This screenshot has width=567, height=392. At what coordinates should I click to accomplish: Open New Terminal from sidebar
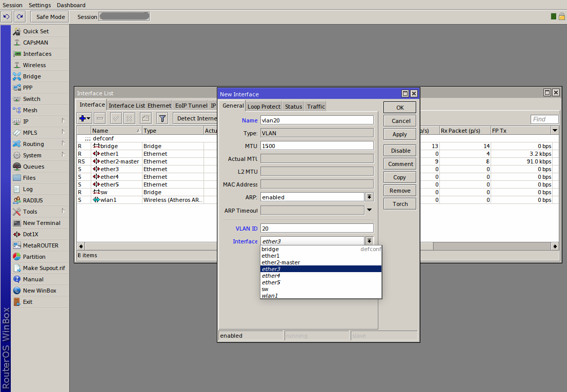click(x=42, y=223)
